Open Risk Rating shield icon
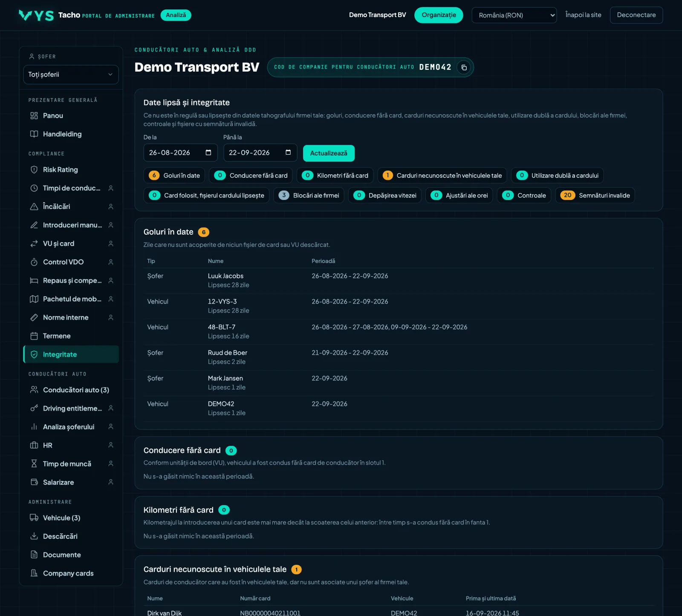682x616 pixels. (x=34, y=170)
